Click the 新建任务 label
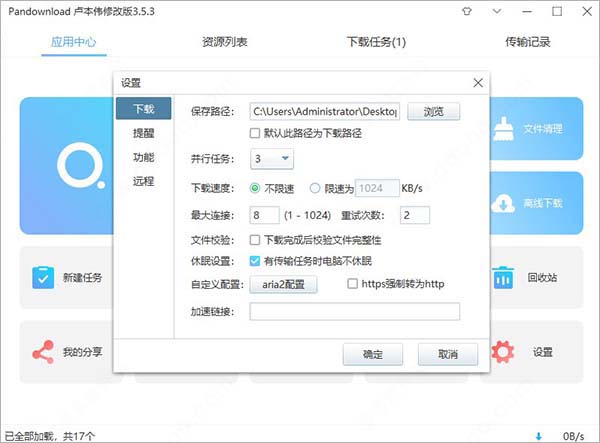Viewport: 600px width, 443px height. 83,278
